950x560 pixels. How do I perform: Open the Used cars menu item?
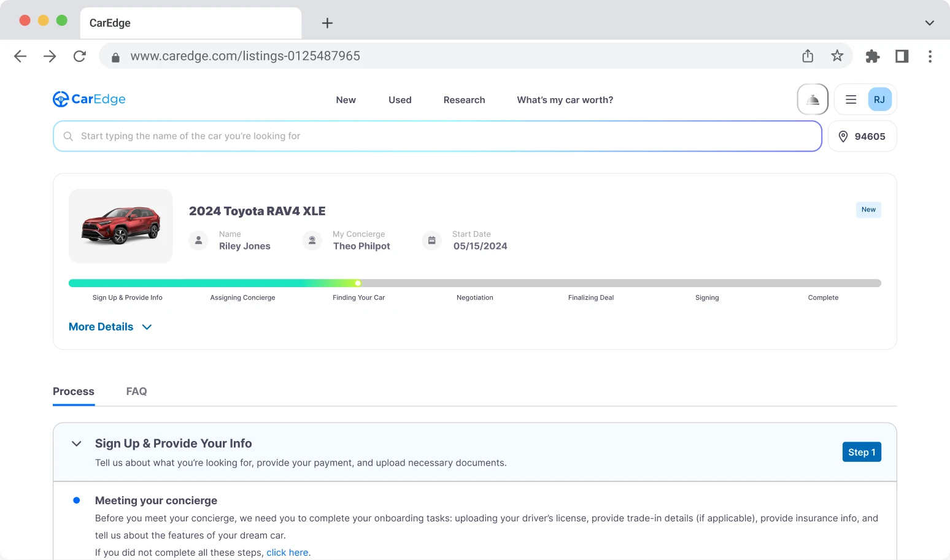[400, 100]
